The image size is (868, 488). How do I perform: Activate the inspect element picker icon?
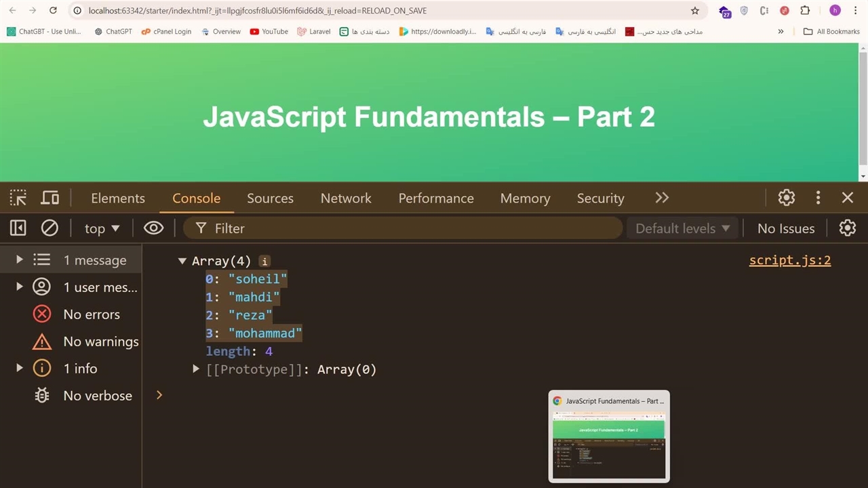18,198
